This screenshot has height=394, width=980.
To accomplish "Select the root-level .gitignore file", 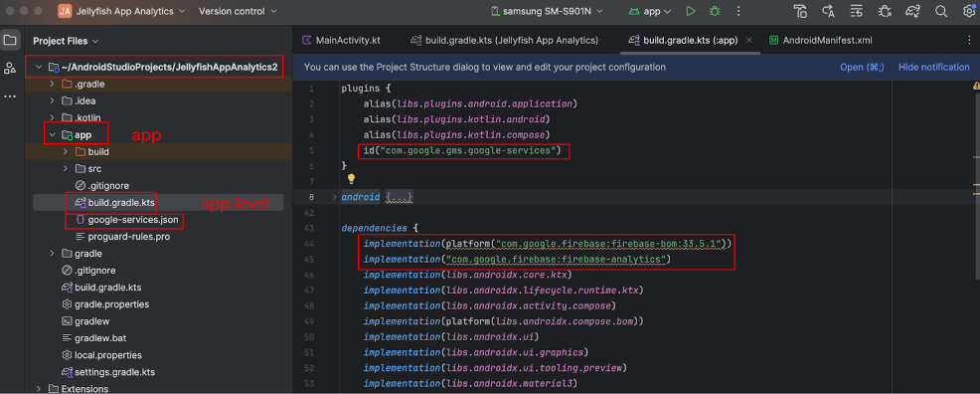I will (95, 271).
